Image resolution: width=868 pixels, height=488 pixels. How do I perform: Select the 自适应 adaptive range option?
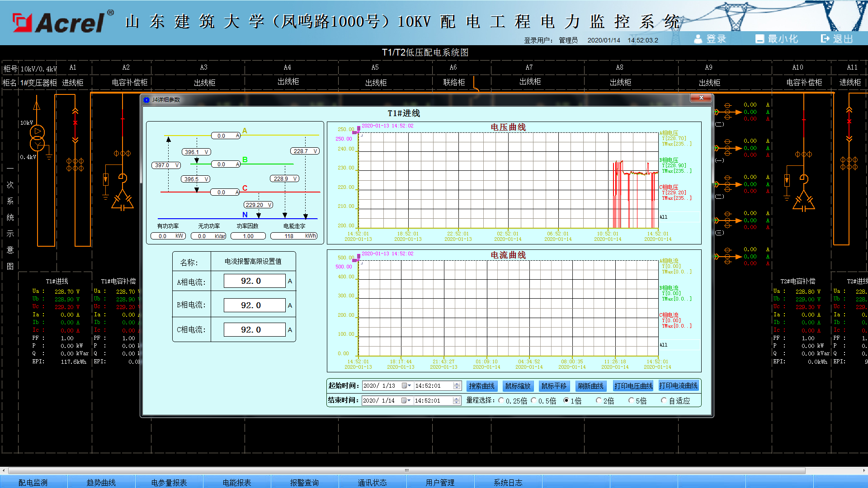[x=664, y=400]
